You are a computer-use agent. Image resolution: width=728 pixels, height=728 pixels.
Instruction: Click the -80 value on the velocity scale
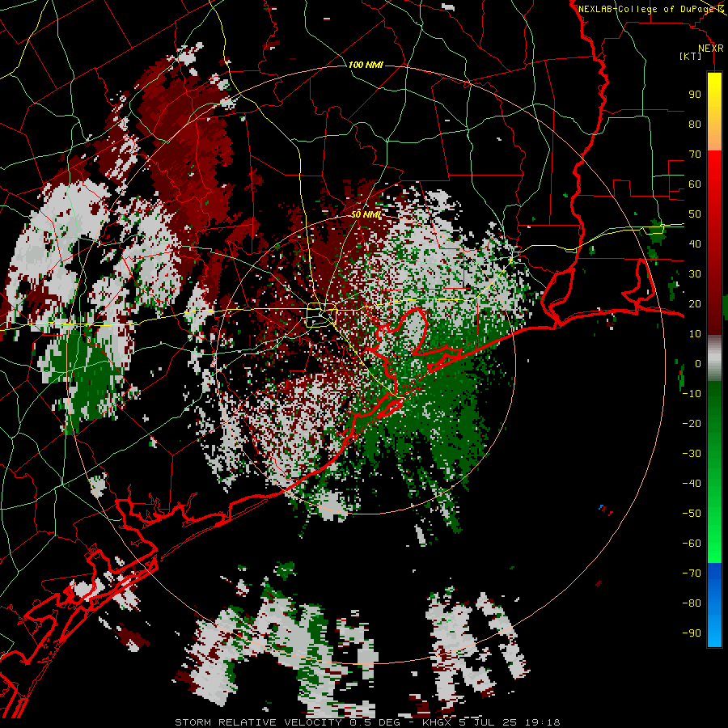coord(692,603)
